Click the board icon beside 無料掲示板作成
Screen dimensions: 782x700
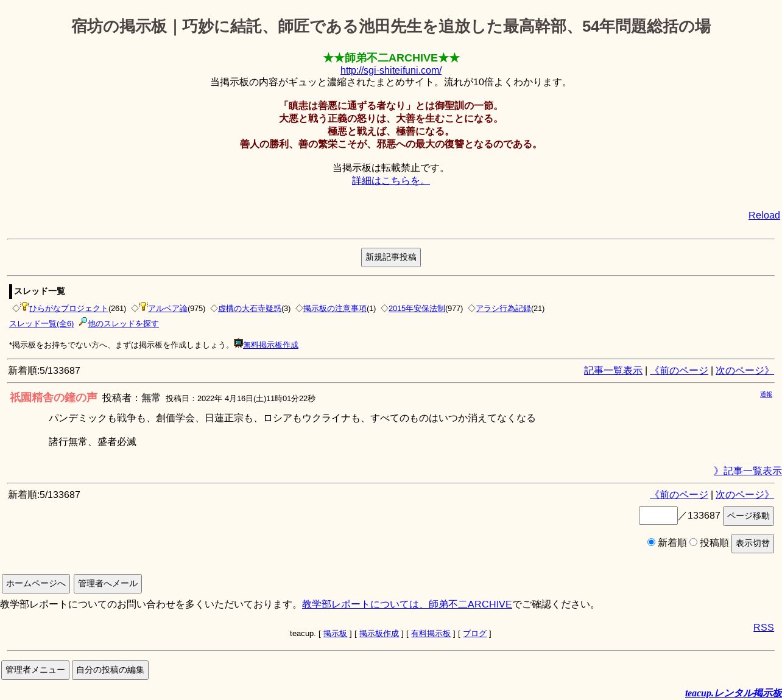point(238,343)
